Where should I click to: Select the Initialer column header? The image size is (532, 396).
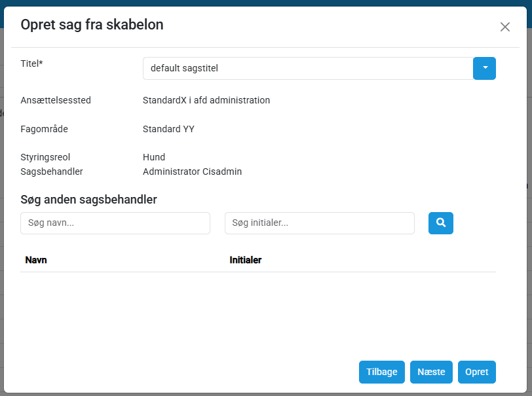click(x=246, y=260)
